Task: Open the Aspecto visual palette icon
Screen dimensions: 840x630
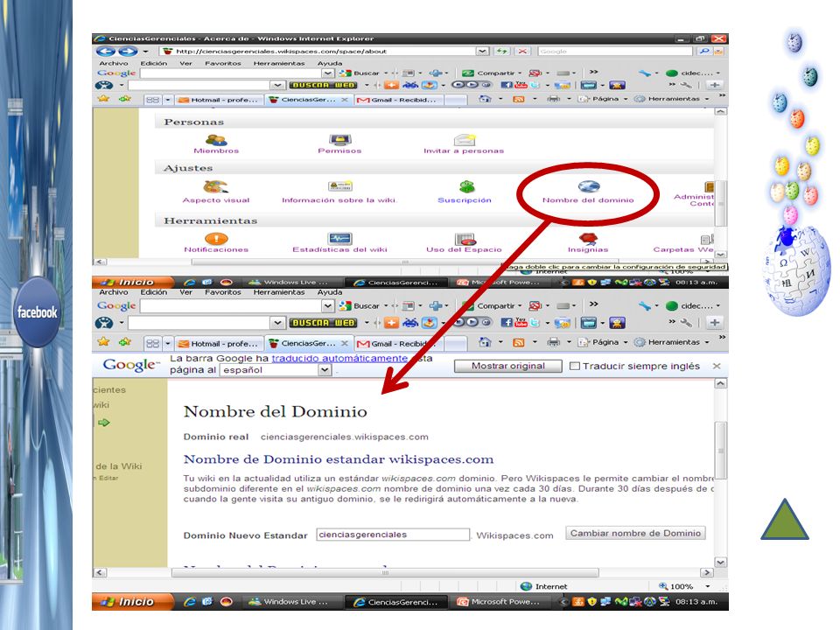Action: click(215, 187)
